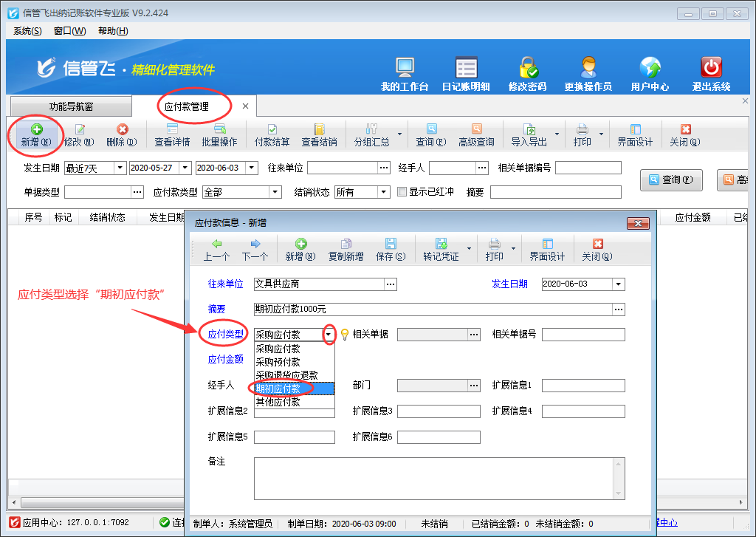
Task: Click 复制新增 in the dialog toolbar
Action: click(346, 250)
